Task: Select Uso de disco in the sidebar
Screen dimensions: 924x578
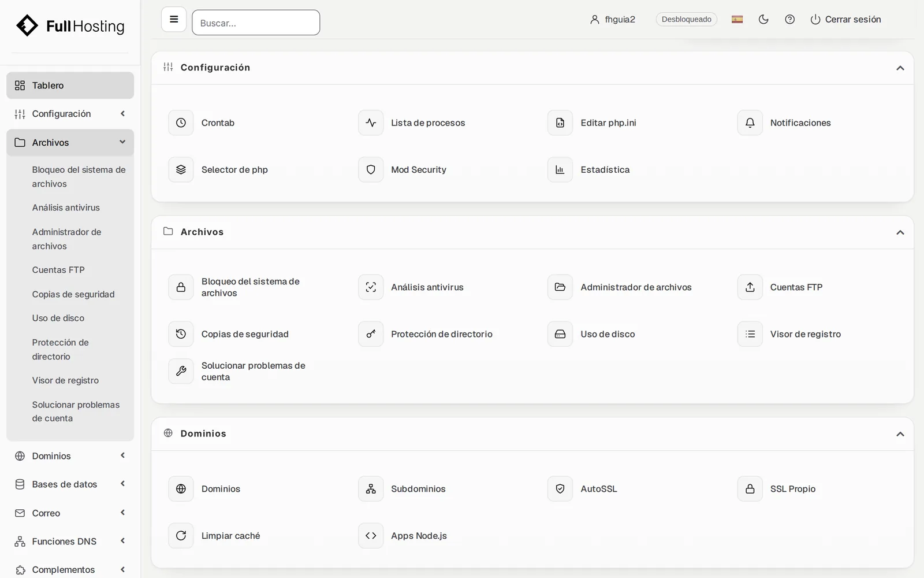Action: click(58, 318)
